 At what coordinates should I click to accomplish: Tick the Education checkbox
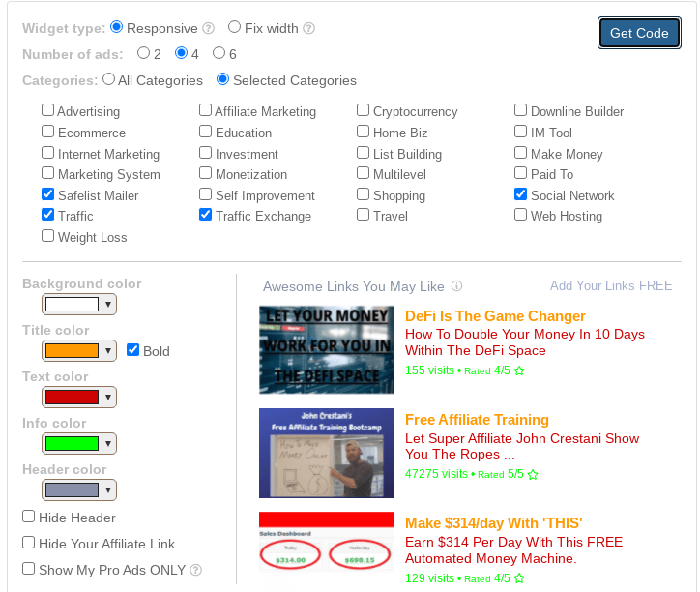(x=205, y=132)
